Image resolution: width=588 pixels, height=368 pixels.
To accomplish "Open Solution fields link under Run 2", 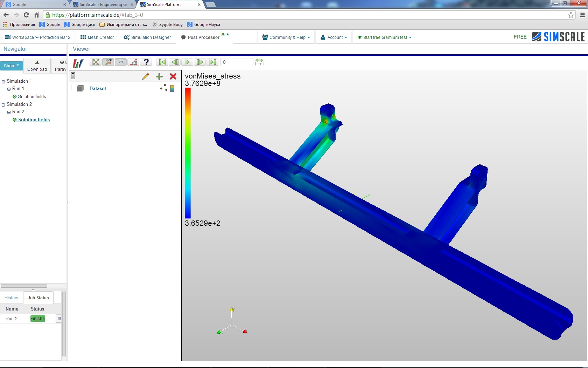I will [34, 120].
